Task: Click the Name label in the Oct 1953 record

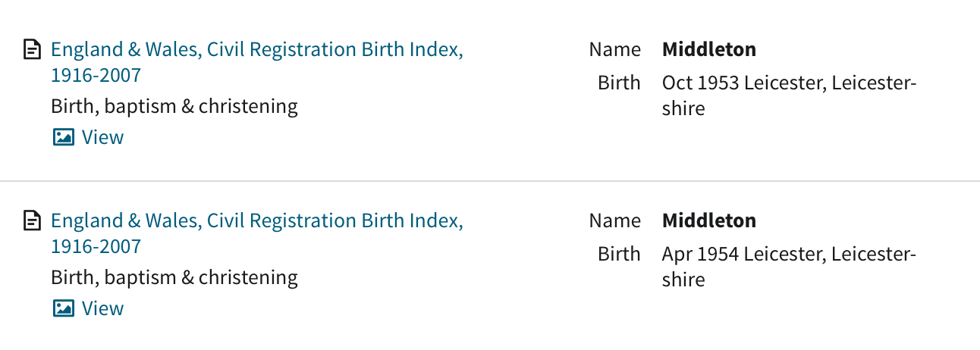Action: (615, 49)
